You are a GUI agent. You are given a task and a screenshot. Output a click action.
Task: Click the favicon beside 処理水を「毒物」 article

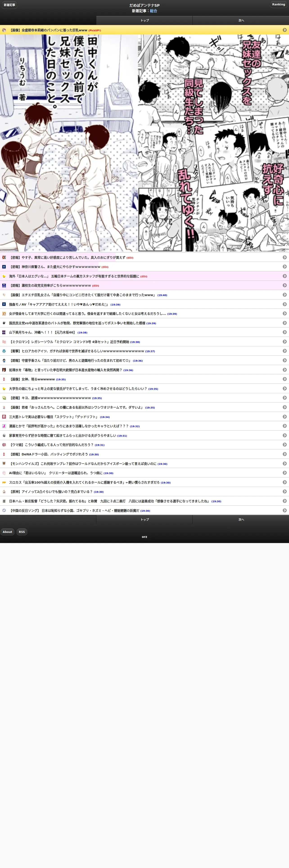(4, 370)
